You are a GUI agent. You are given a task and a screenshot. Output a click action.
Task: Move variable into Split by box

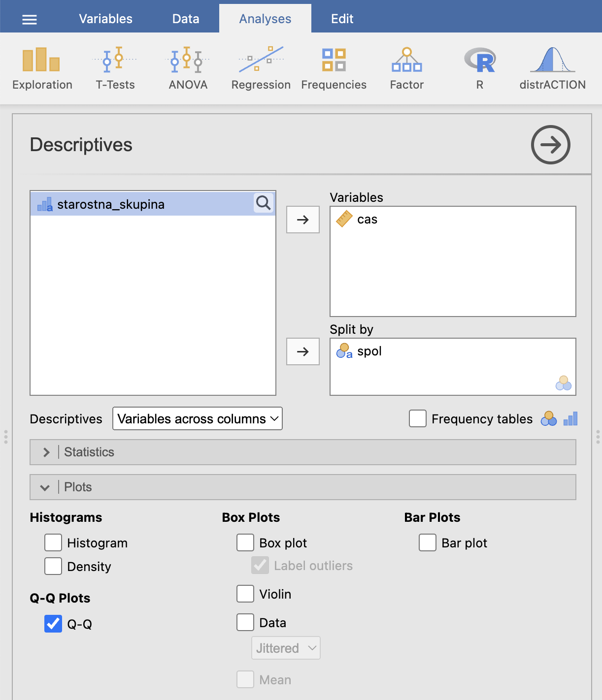click(303, 351)
